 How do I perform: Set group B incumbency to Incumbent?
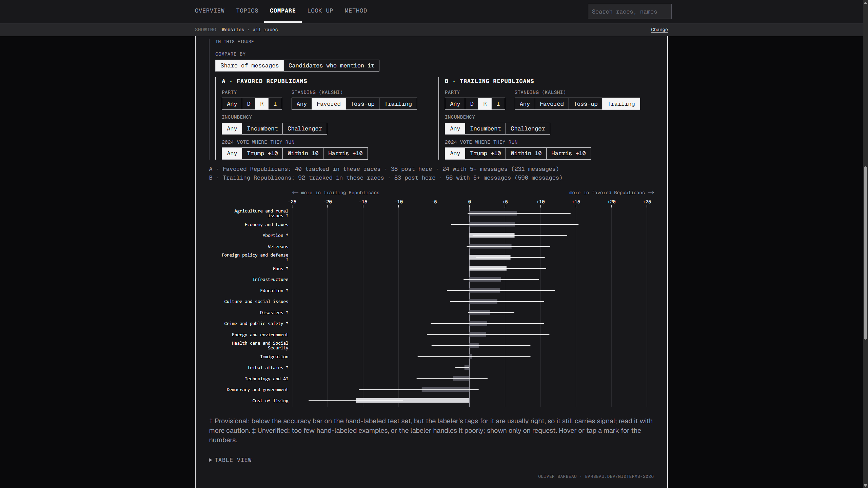point(485,129)
